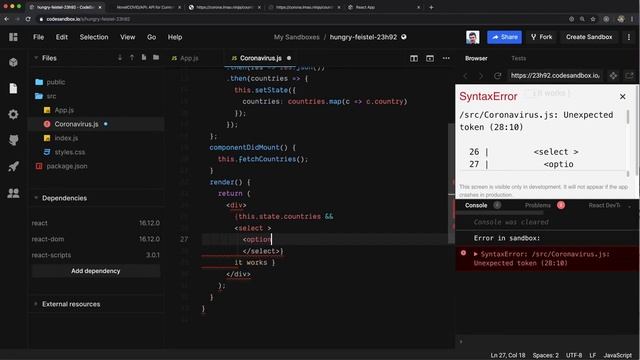
Task: Open the File menu
Action: pos(38,37)
